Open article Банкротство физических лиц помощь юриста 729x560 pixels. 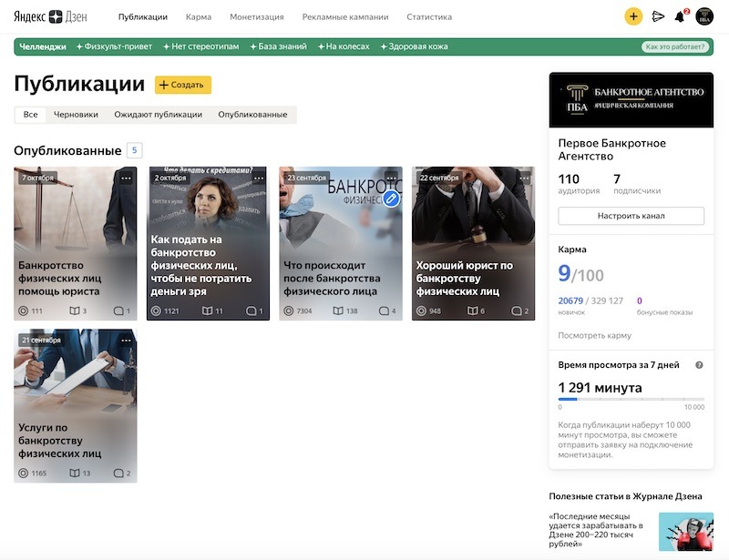(76, 243)
